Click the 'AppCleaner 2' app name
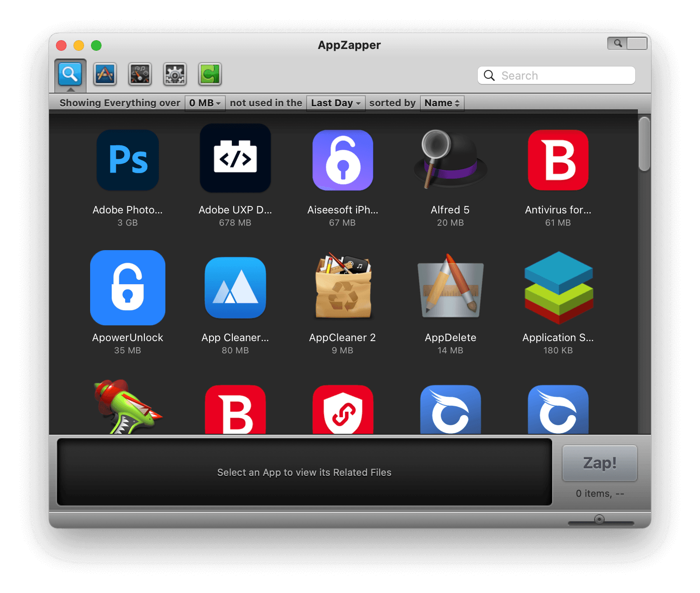 [x=343, y=338]
